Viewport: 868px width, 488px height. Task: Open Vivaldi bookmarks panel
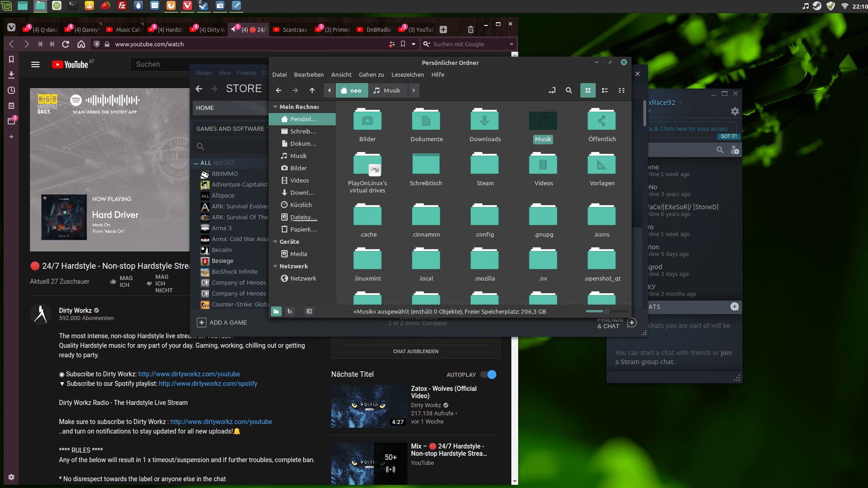coord(11,59)
